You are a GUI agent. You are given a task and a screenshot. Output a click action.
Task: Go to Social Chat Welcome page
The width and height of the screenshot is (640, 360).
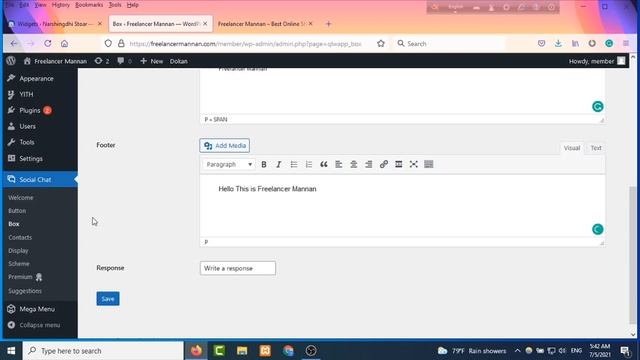pos(21,198)
